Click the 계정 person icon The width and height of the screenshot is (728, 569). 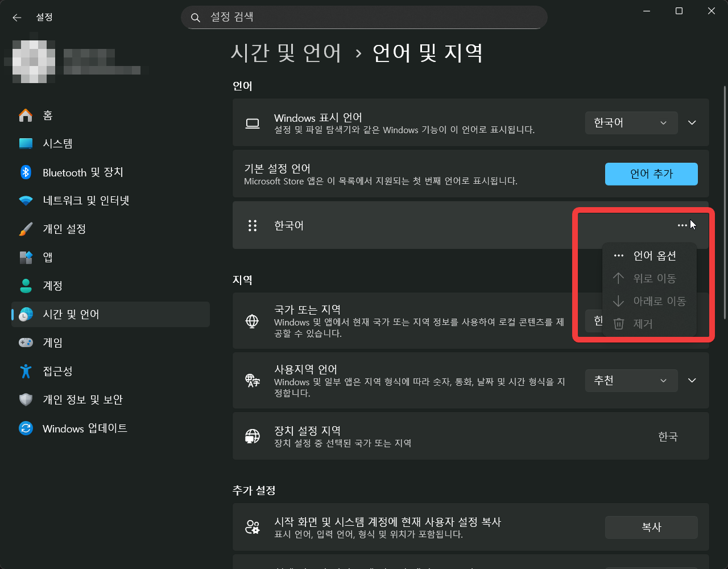tap(26, 286)
